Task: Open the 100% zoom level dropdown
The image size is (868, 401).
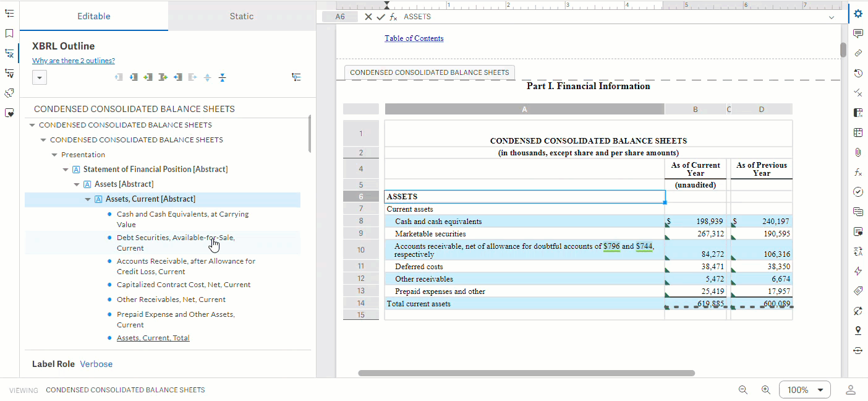Action: [x=804, y=390]
